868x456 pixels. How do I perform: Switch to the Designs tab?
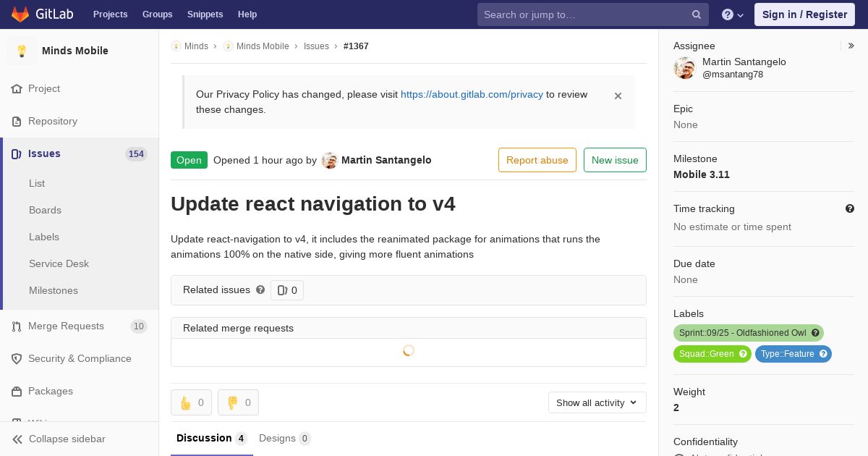[x=285, y=438]
